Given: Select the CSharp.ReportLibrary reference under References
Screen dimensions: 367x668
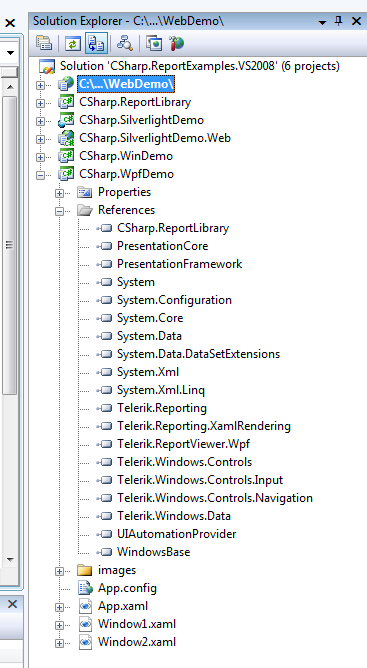Looking at the screenshot, I should [173, 228].
